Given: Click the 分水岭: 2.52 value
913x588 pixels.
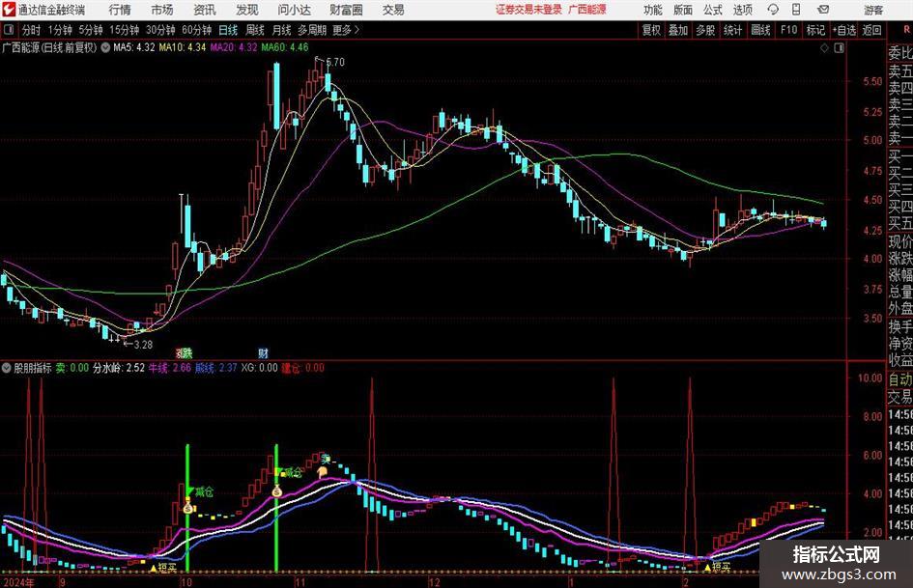Looking at the screenshot, I should (x=119, y=368).
